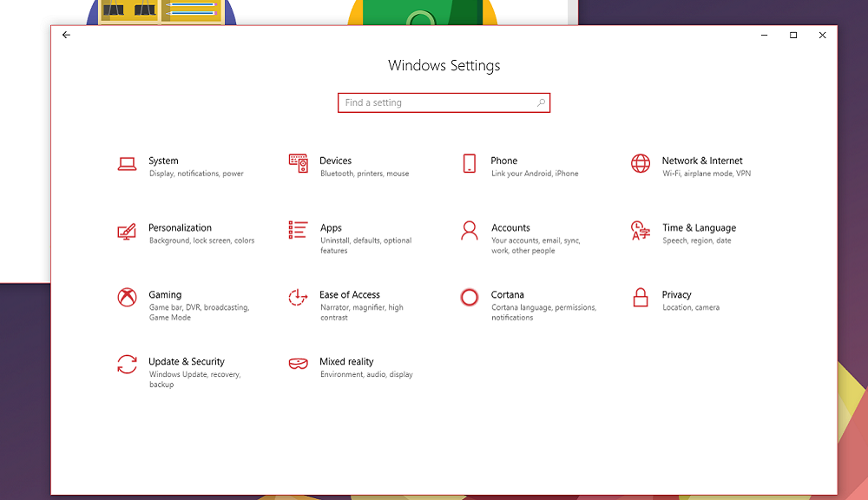
Task: Open the Apps list icon
Action: point(298,230)
